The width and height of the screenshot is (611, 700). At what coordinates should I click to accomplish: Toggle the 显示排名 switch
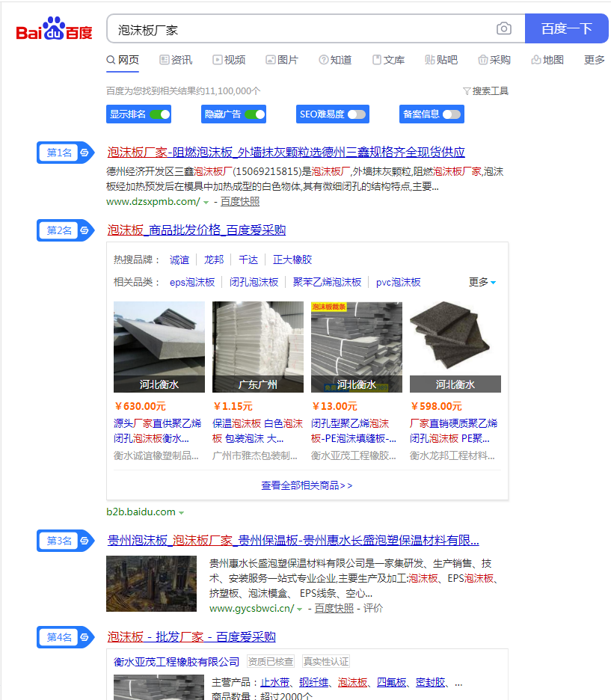coord(160,114)
